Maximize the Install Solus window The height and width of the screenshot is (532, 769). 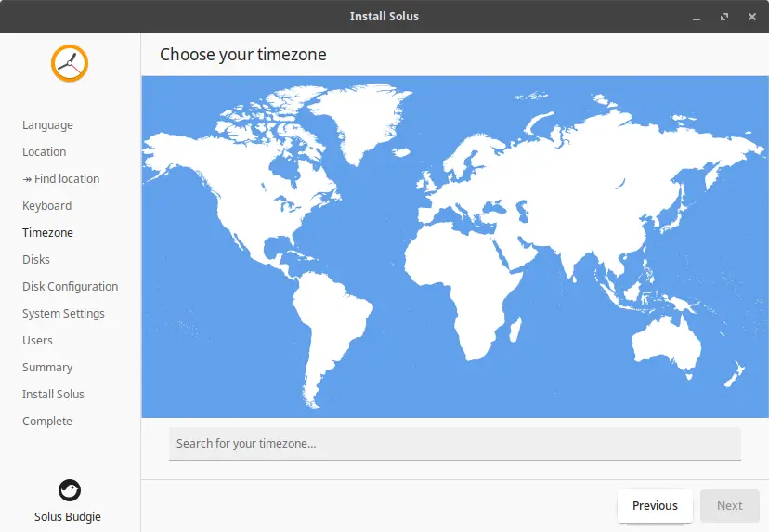tap(724, 17)
